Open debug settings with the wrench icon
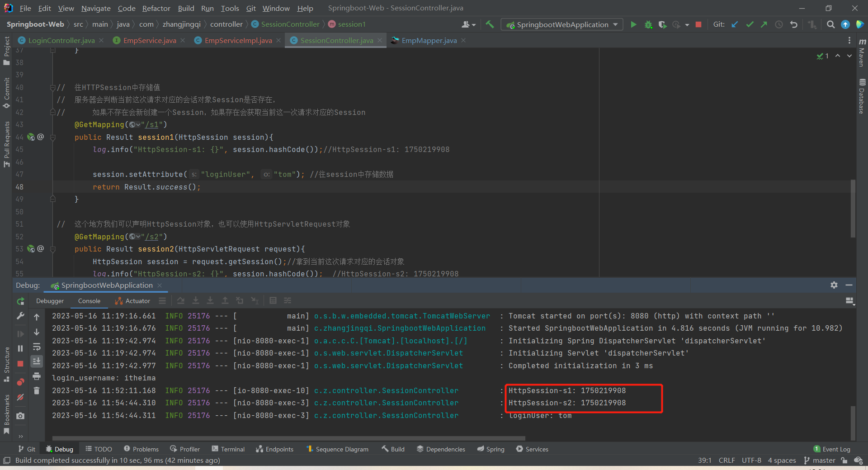 coord(20,316)
